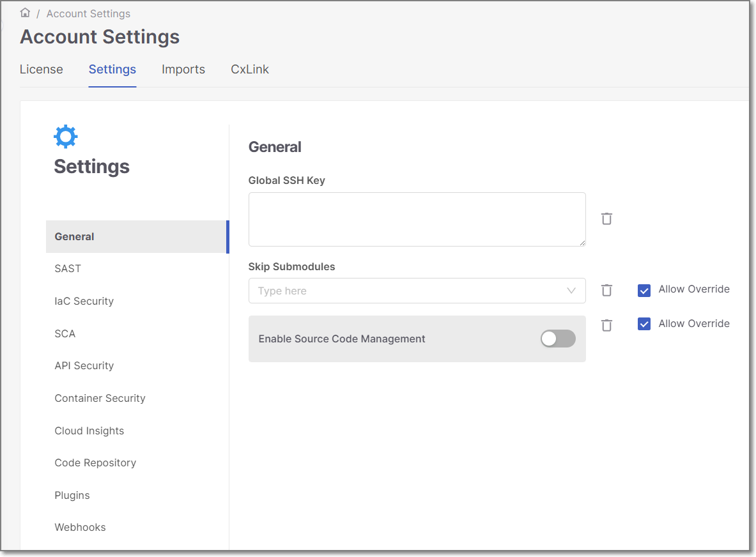Click the trash icon beside Global SSH Key
Image resolution: width=756 pixels, height=557 pixels.
tap(606, 218)
